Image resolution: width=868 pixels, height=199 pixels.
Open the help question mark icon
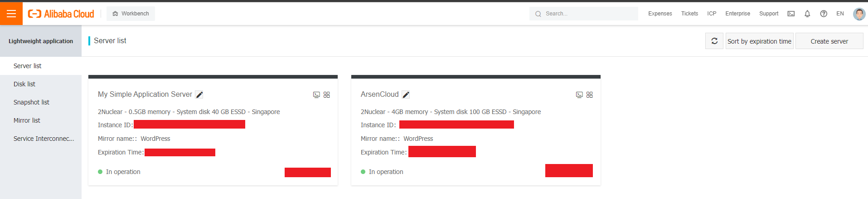[824, 14]
